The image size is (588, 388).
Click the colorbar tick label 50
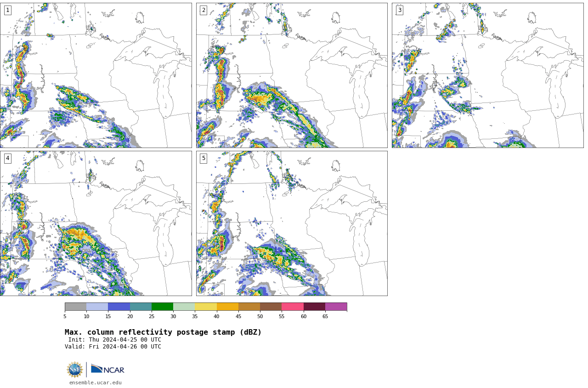(x=260, y=316)
